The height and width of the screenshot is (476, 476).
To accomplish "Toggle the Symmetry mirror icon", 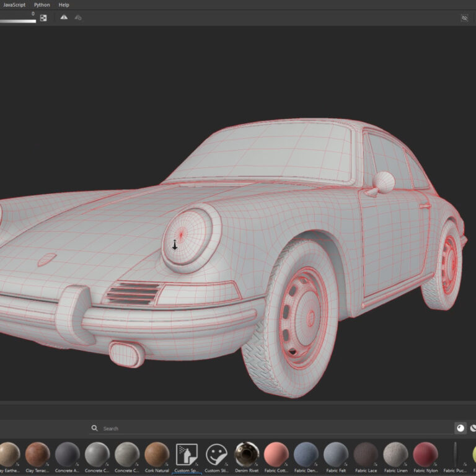I will click(64, 18).
